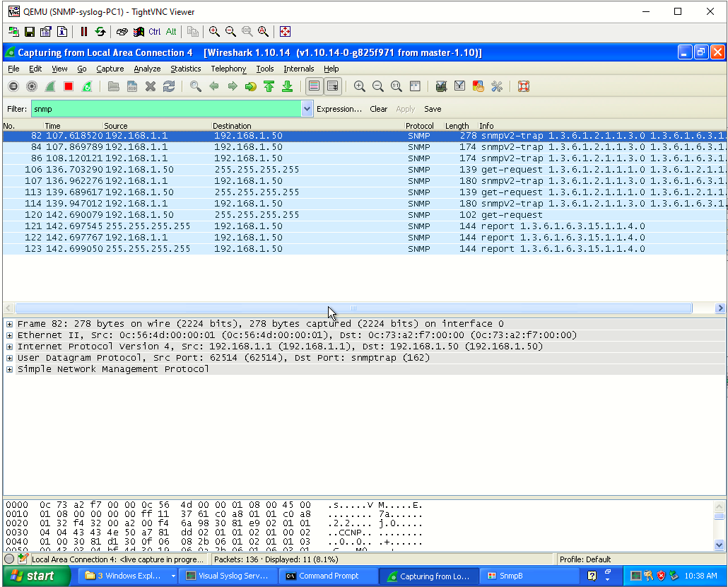
Task: Go to the first packet
Action: [269, 86]
